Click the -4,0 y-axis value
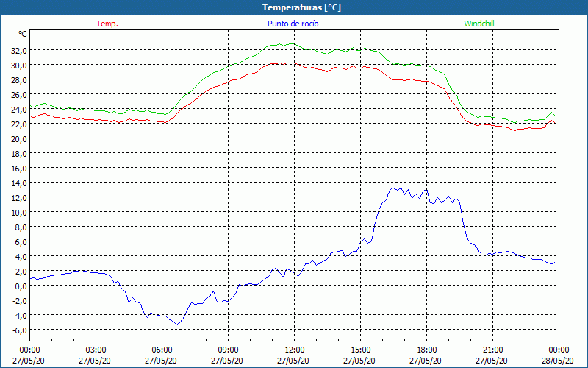Image resolution: width=588 pixels, height=368 pixels. click(x=20, y=316)
